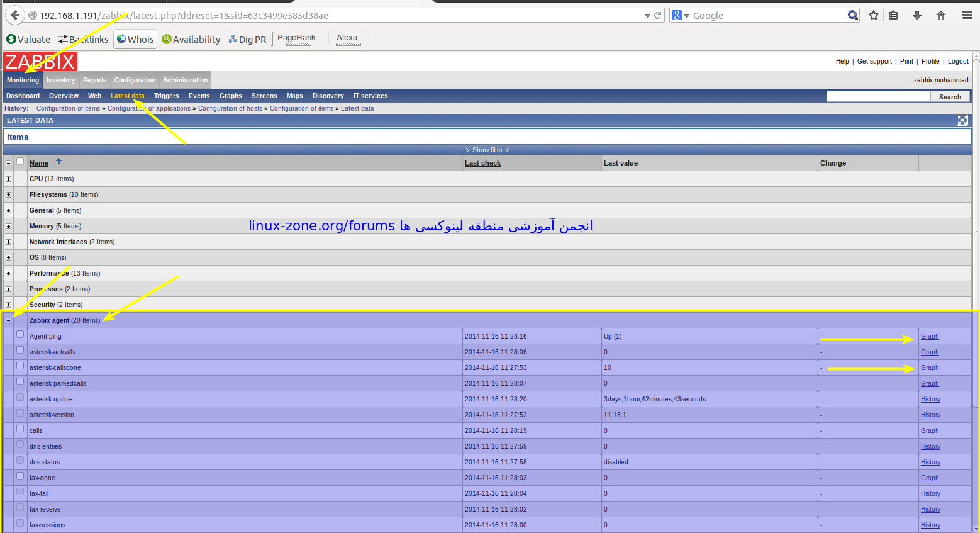Open the browser hamburger menu

[967, 15]
